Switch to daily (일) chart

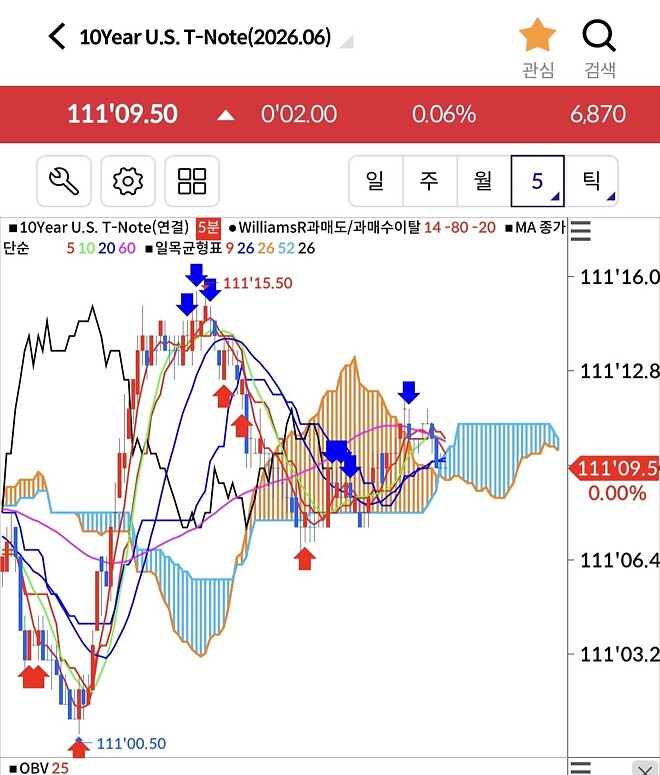tap(376, 181)
